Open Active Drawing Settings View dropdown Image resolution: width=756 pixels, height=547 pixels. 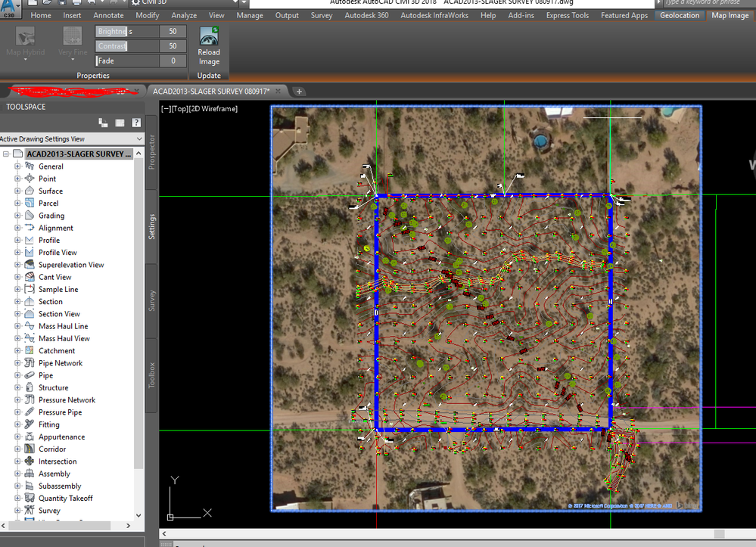click(x=139, y=138)
